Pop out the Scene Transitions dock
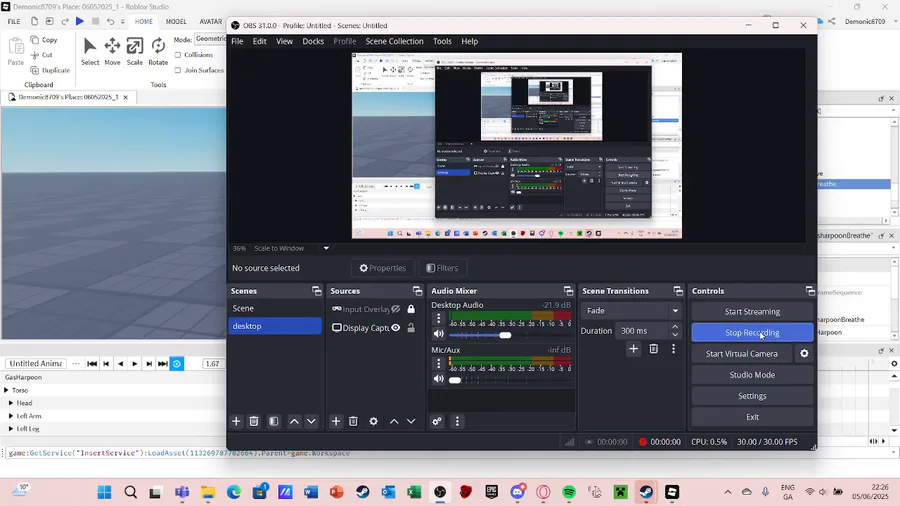The image size is (900, 506). (x=678, y=291)
